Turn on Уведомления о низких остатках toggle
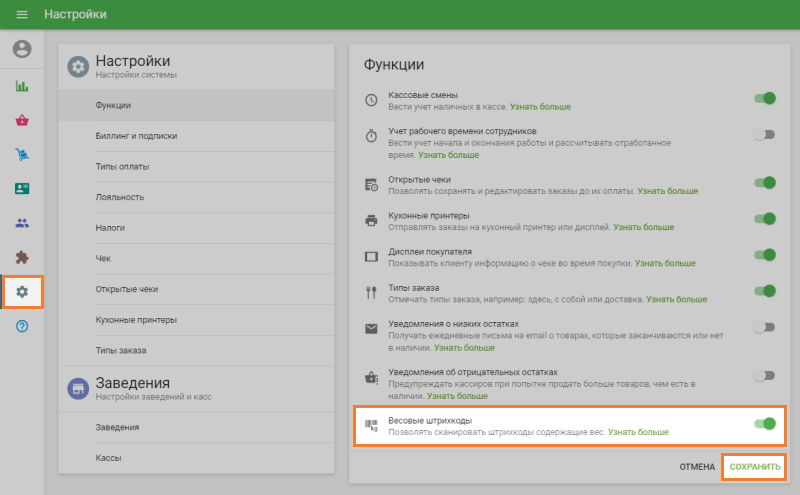 click(765, 327)
